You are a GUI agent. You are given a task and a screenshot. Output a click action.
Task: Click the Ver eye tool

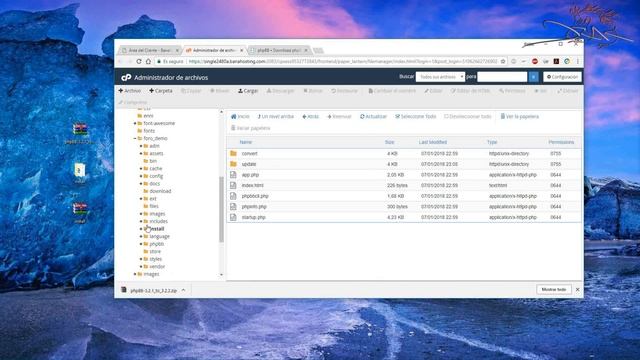coord(541,91)
